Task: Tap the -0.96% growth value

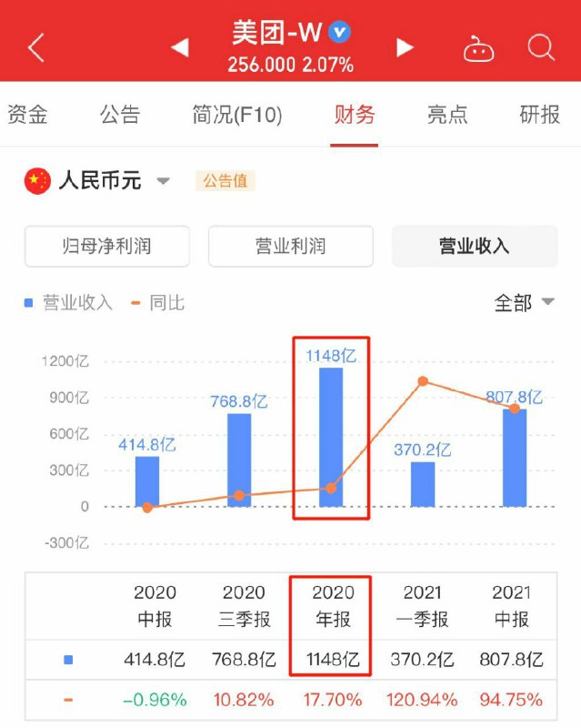Action: [155, 700]
